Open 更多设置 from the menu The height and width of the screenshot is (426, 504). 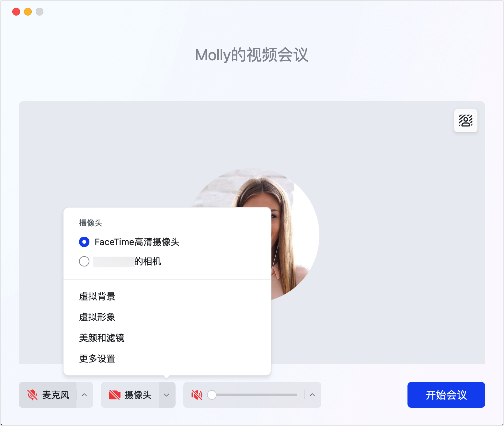pos(97,359)
